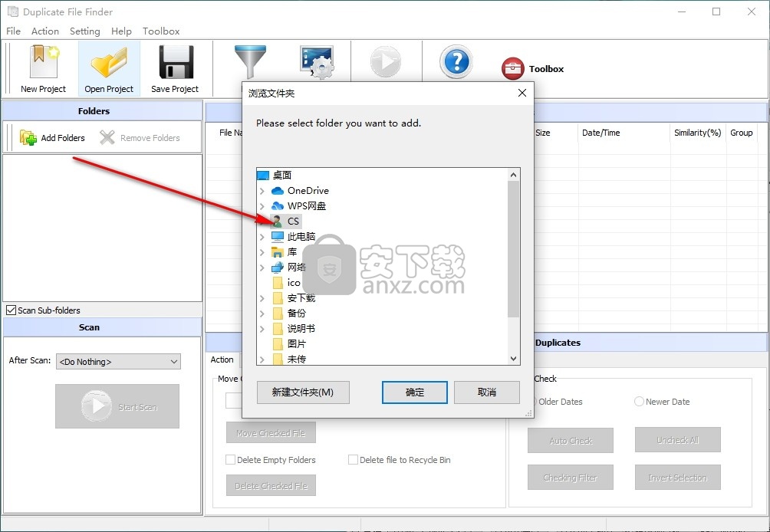
Task: Select the WPS网盘 cloud icon
Action: (278, 205)
